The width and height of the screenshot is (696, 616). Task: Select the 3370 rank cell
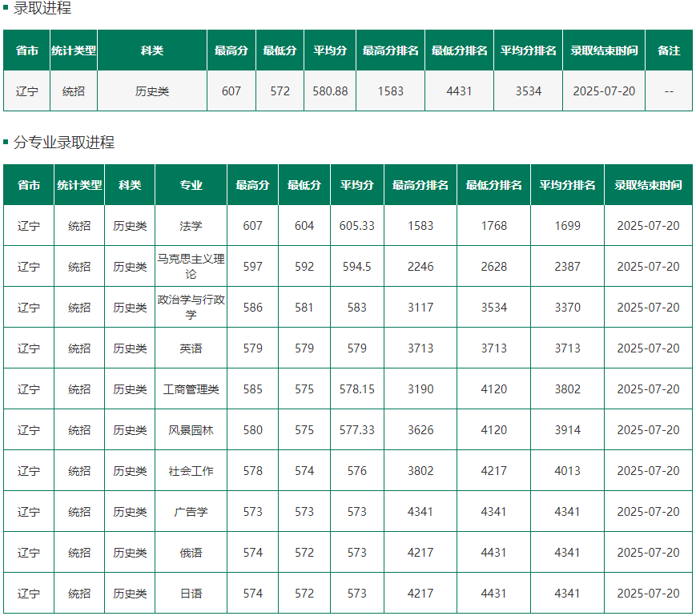click(x=567, y=308)
